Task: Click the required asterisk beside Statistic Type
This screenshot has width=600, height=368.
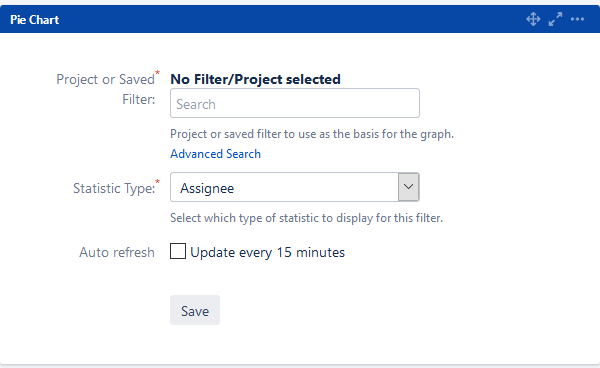Action: coord(157,181)
